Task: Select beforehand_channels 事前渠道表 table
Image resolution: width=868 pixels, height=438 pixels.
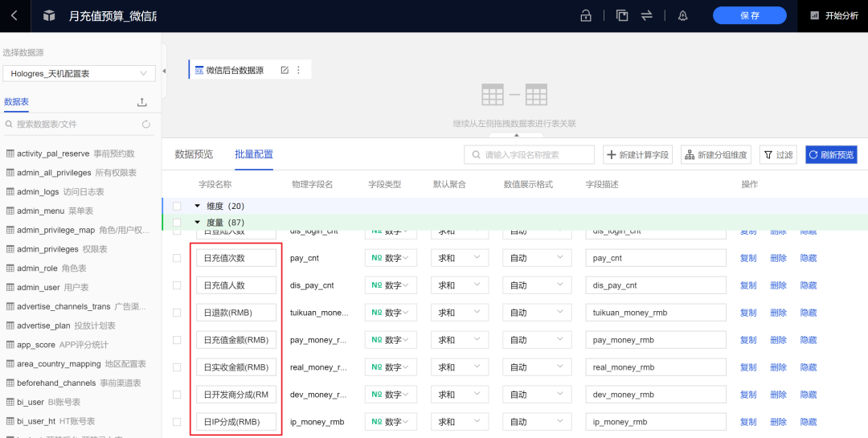Action: point(74,383)
